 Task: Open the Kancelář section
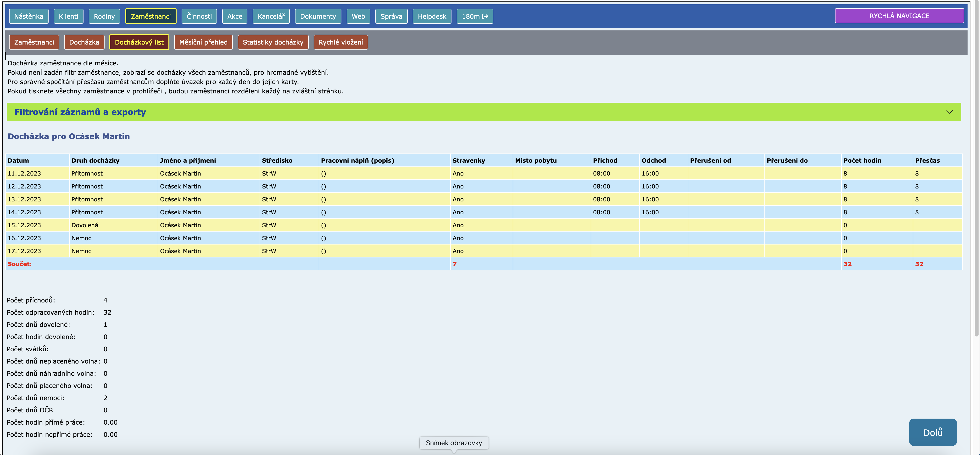coord(271,16)
